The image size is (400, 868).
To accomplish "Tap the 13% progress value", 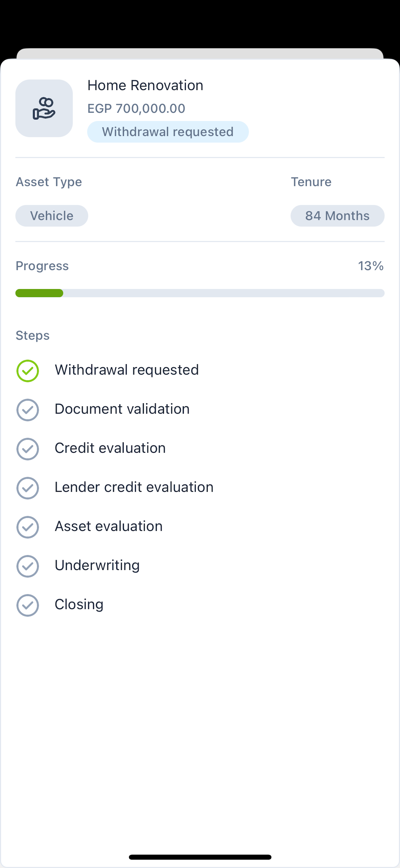I will pos(370,266).
